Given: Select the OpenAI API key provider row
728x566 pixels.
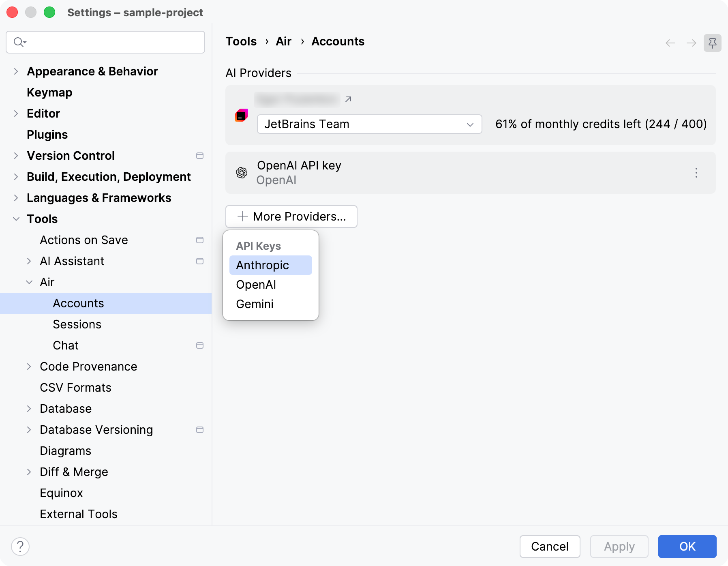Looking at the screenshot, I should point(471,173).
